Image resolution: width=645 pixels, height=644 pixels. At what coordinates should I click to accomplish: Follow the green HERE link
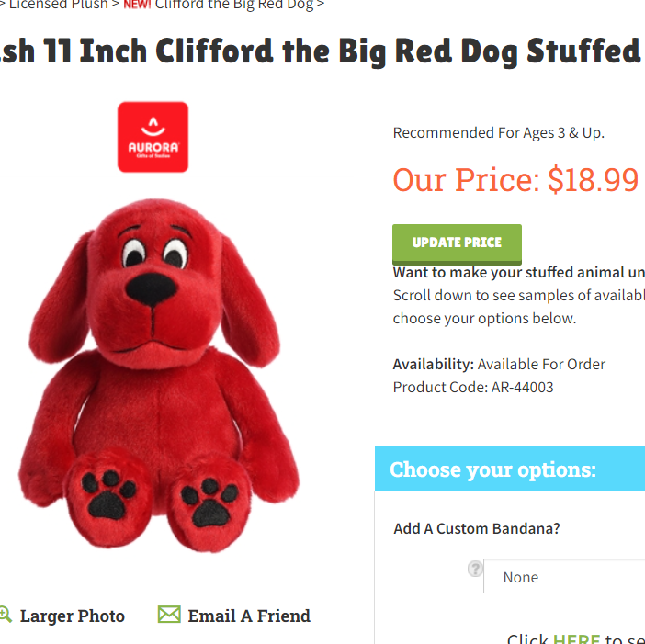pos(577,638)
